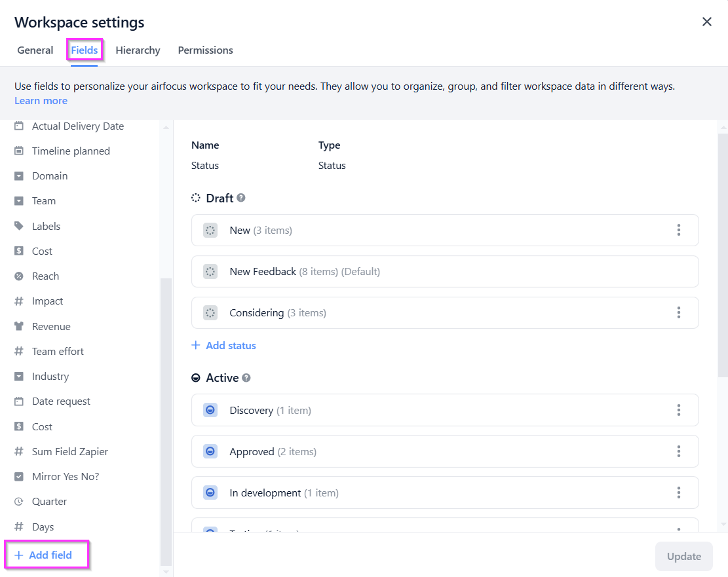This screenshot has width=728, height=577.
Task: Click the Approved status name
Action: 252,452
